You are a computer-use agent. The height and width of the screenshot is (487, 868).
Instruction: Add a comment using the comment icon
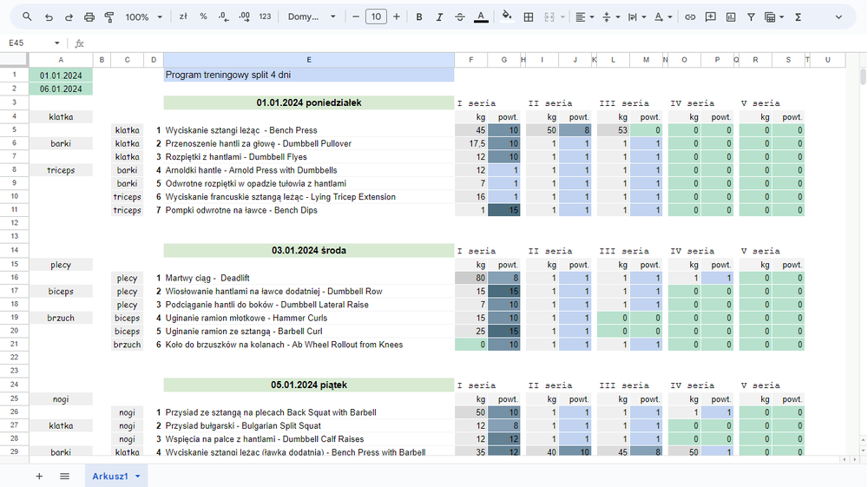711,17
